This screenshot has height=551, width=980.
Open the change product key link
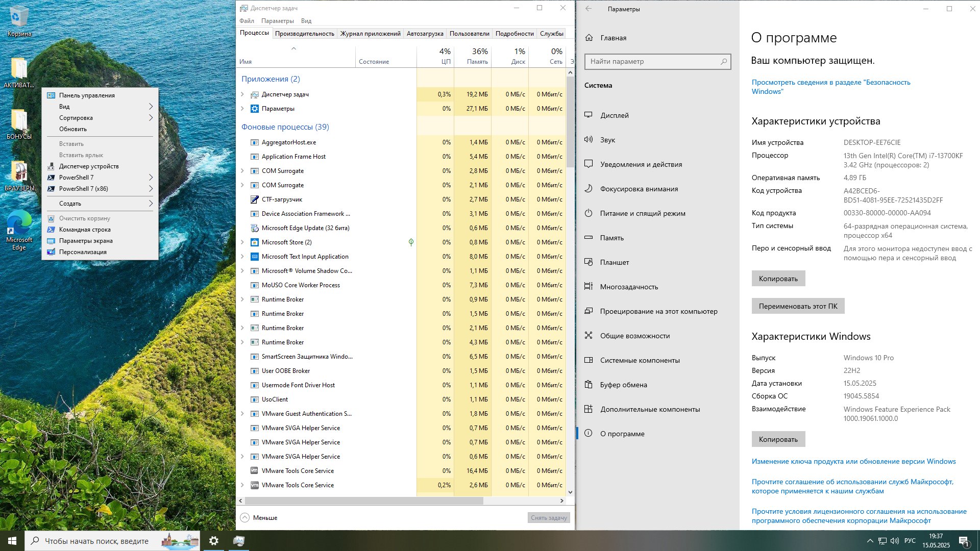[x=853, y=461]
